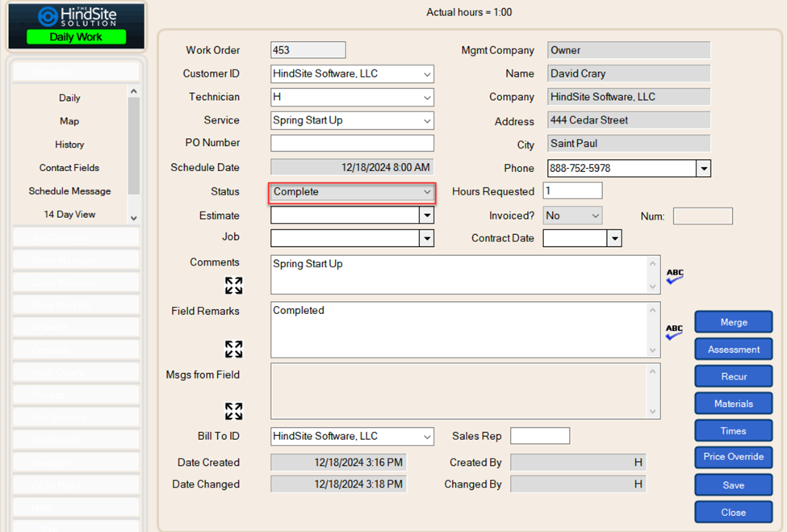This screenshot has width=787, height=532.
Task: Save the work order
Action: pyautogui.click(x=733, y=484)
